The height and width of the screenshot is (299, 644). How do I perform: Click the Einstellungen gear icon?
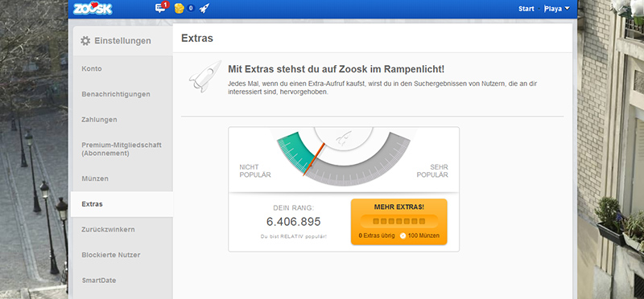85,41
